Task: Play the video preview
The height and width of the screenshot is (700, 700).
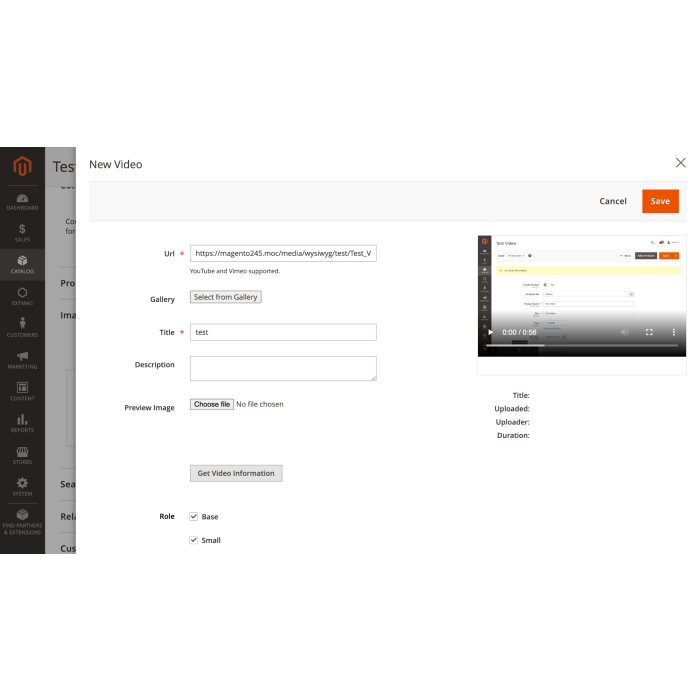Action: click(490, 332)
